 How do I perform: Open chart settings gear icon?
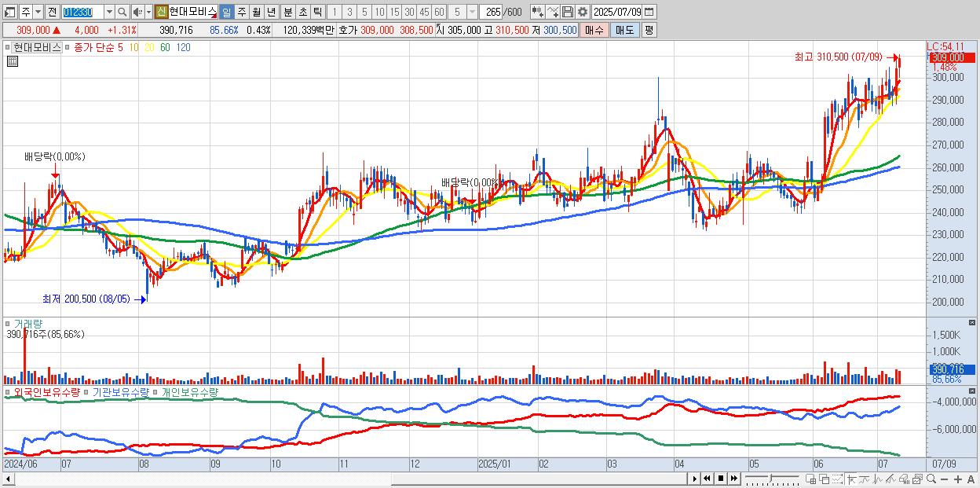[x=582, y=12]
